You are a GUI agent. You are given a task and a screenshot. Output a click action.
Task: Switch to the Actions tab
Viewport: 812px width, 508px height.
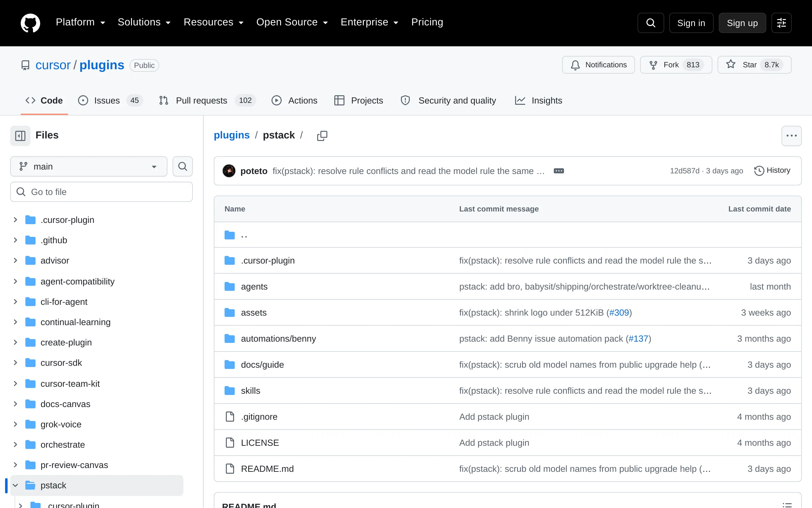pos(294,100)
